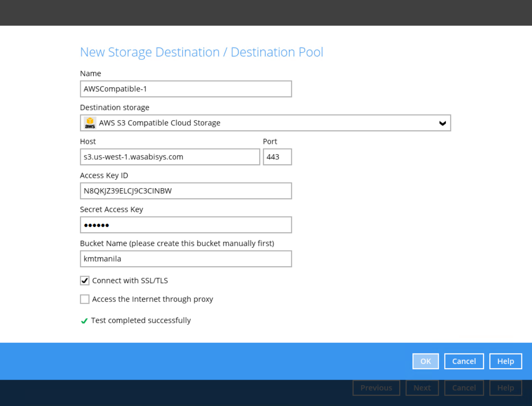Viewport: 532px width, 406px height.
Task: Click Cancel in the blue dialog bar
Action: pyautogui.click(x=464, y=361)
